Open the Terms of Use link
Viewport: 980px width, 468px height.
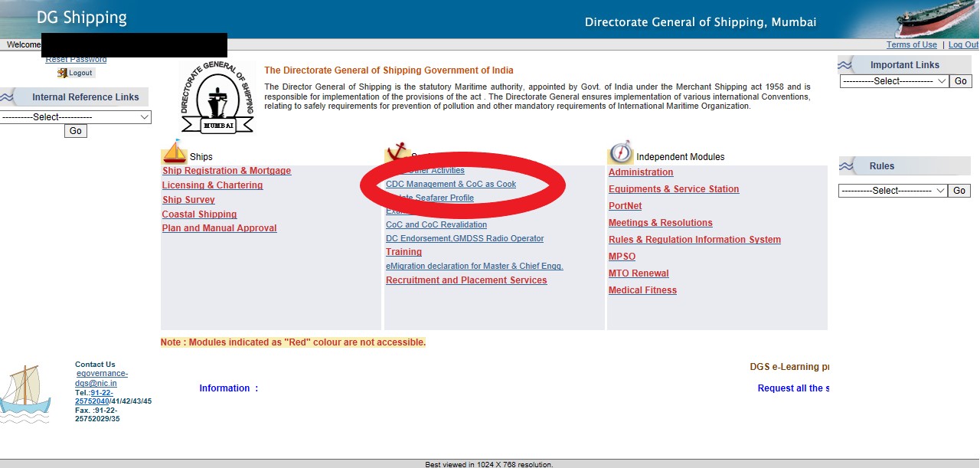[x=912, y=45]
